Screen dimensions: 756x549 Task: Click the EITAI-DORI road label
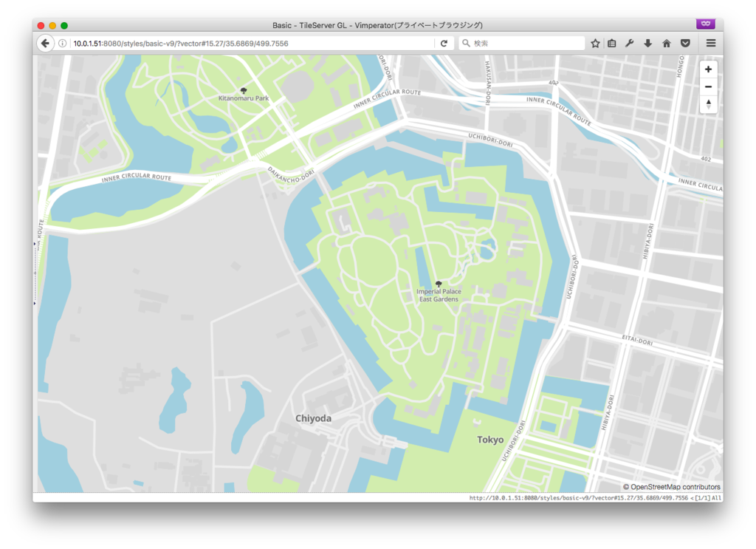[637, 340]
